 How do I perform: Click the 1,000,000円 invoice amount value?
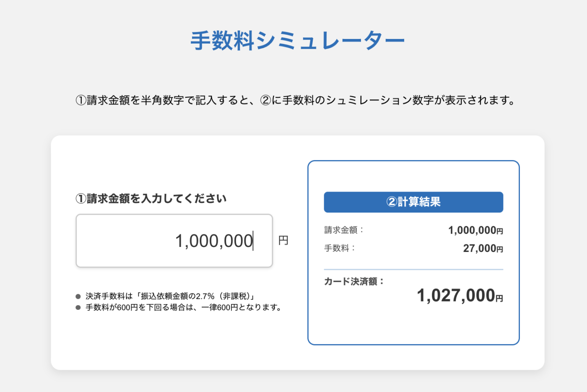click(x=476, y=230)
